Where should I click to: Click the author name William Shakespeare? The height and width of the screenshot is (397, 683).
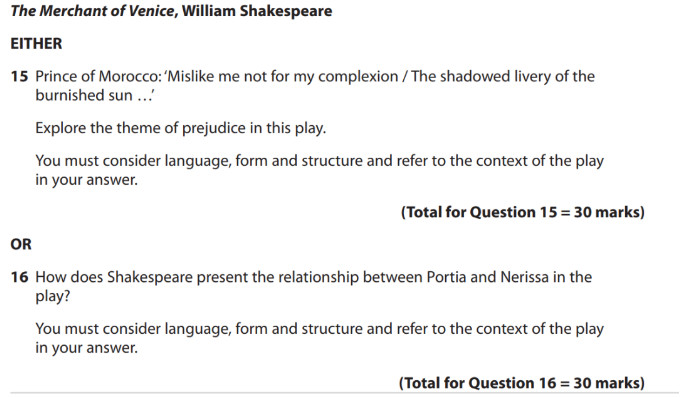257,10
